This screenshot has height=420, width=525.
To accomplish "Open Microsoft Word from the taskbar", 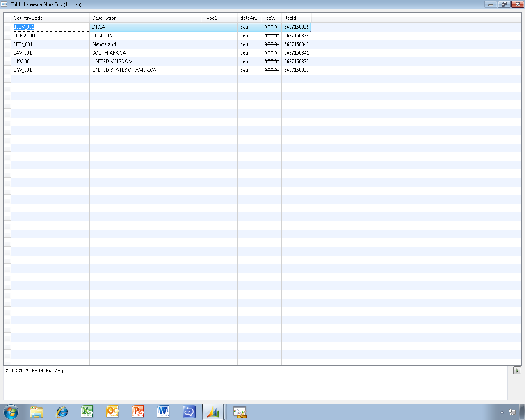I will point(163,411).
